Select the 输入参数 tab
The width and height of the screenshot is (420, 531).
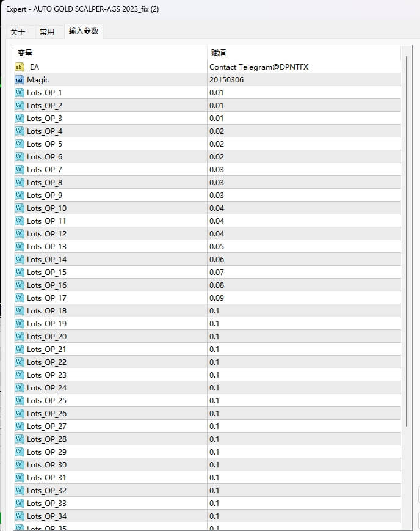click(83, 31)
